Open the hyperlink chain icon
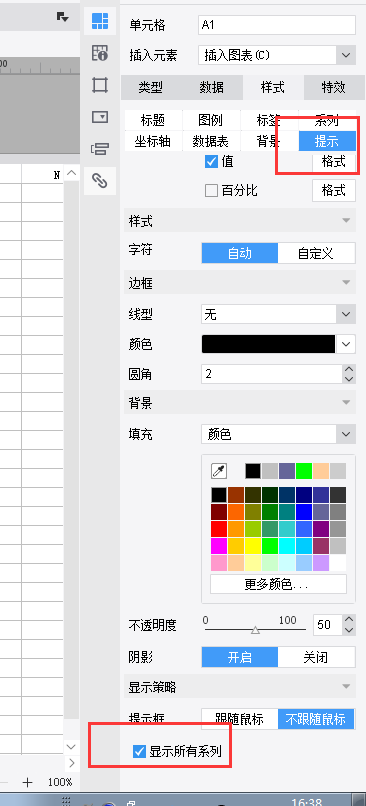The width and height of the screenshot is (366, 806). point(100,180)
